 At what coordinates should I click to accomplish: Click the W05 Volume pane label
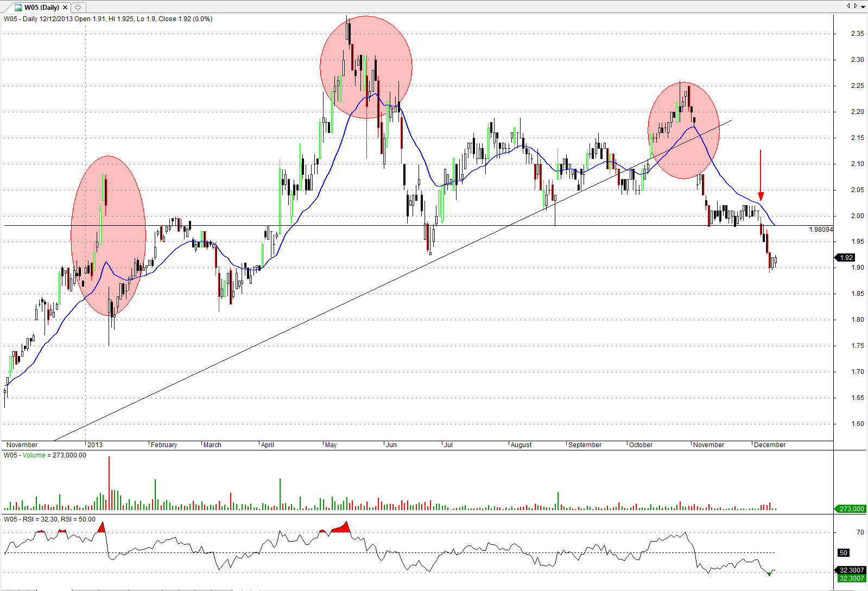45,455
